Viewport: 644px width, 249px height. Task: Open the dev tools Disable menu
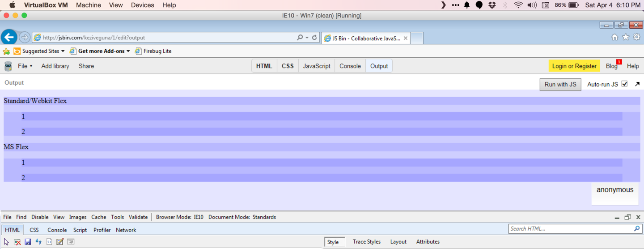pyautogui.click(x=40, y=217)
